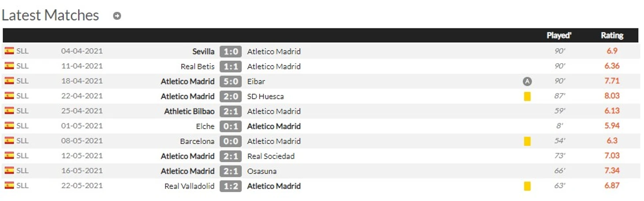This screenshot has width=644, height=201.
Task: Click the Latest Matches heading
Action: click(x=50, y=15)
